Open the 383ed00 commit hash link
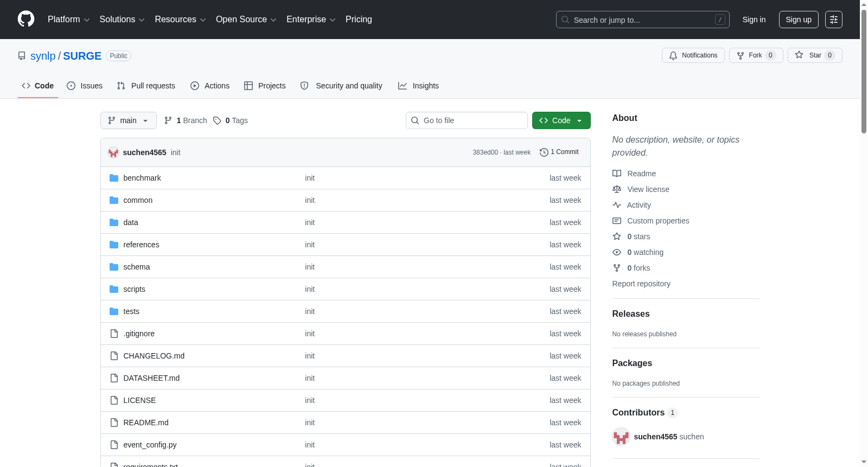 (485, 152)
